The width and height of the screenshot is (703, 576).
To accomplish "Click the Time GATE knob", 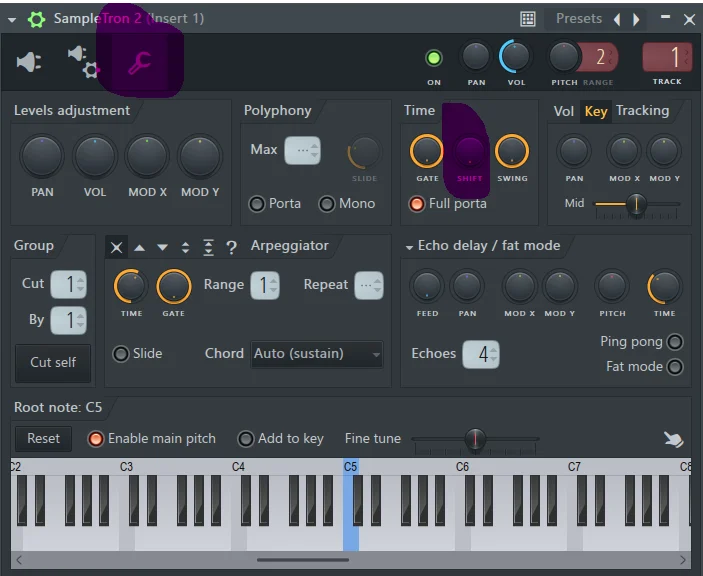I will pos(426,151).
